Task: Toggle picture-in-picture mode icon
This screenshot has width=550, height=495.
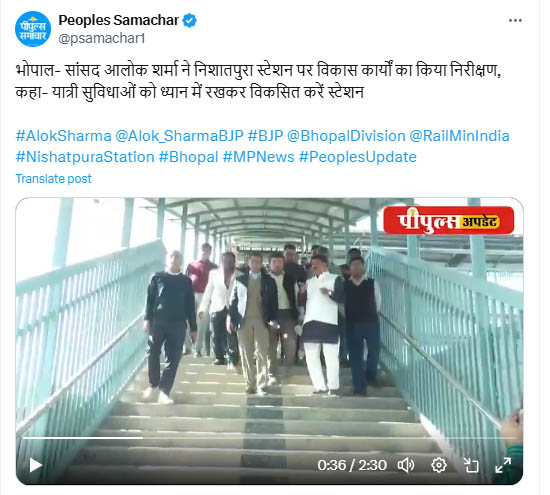Action: click(x=471, y=466)
